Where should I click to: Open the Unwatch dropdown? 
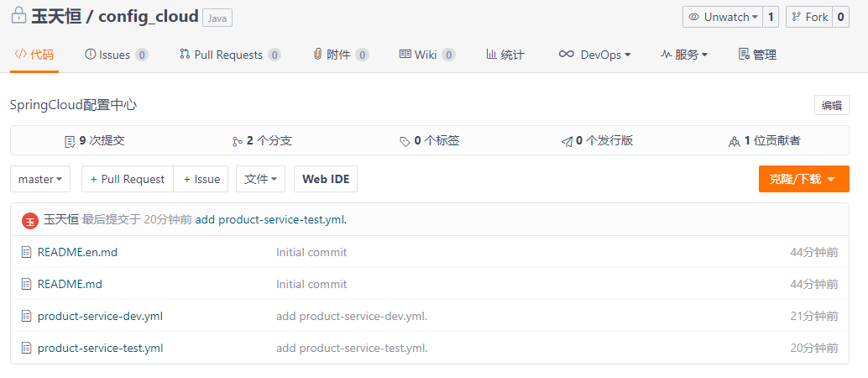[x=723, y=17]
